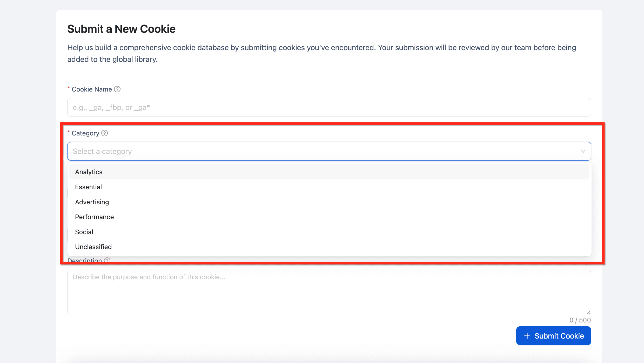Select the Performance category
The image size is (644, 363).
94,217
